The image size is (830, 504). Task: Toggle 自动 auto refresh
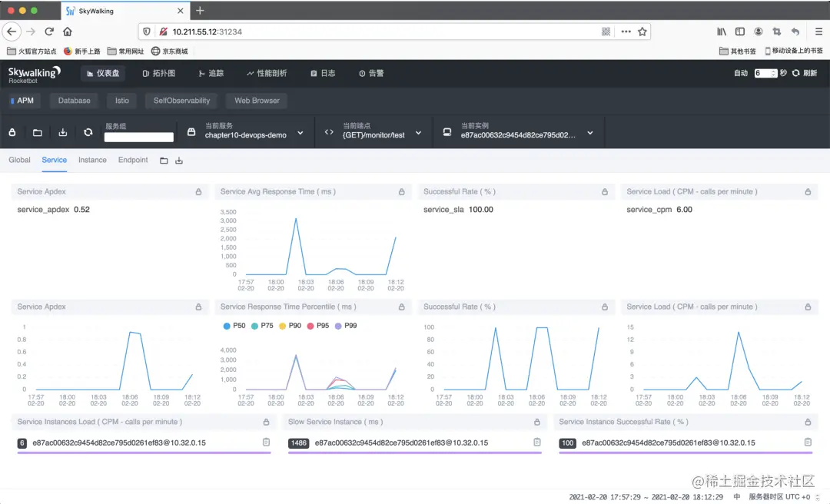click(x=741, y=73)
